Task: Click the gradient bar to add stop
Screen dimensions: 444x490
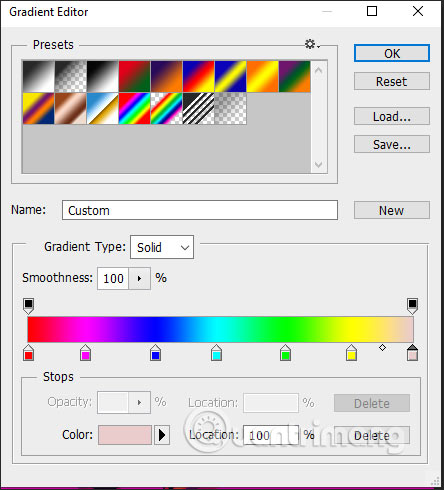Action: tap(220, 329)
